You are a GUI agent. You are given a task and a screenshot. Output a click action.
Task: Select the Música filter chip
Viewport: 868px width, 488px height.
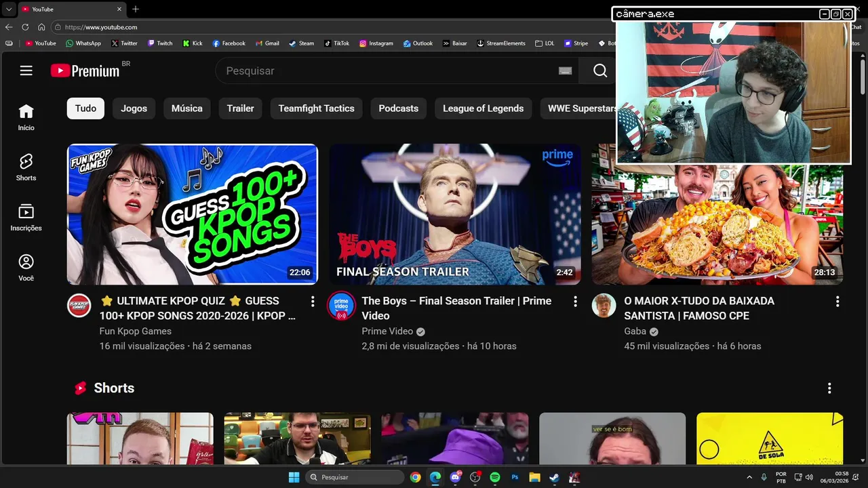[x=187, y=108]
